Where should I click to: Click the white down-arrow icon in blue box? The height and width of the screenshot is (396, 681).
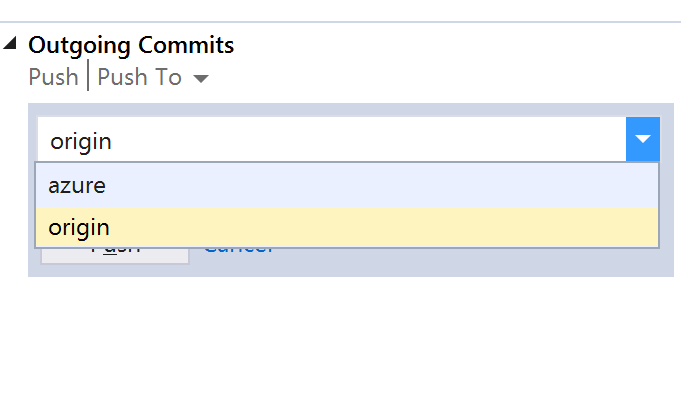coord(643,139)
